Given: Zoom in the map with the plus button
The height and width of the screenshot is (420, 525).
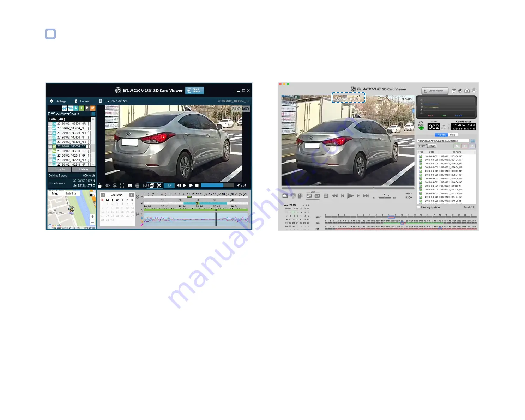Looking at the screenshot, I should [x=92, y=217].
